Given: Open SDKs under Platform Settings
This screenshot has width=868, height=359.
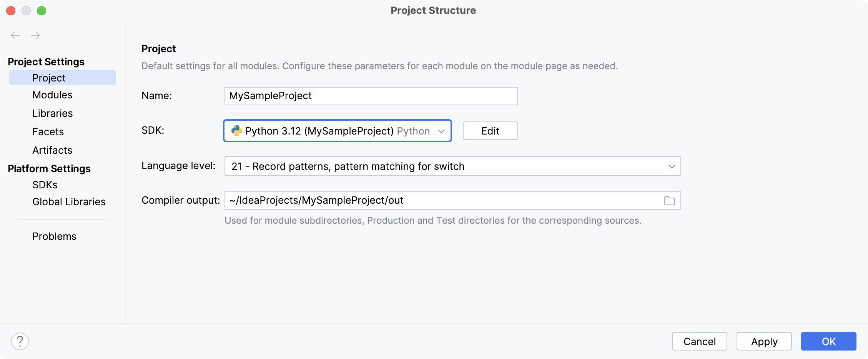Looking at the screenshot, I should [x=45, y=184].
